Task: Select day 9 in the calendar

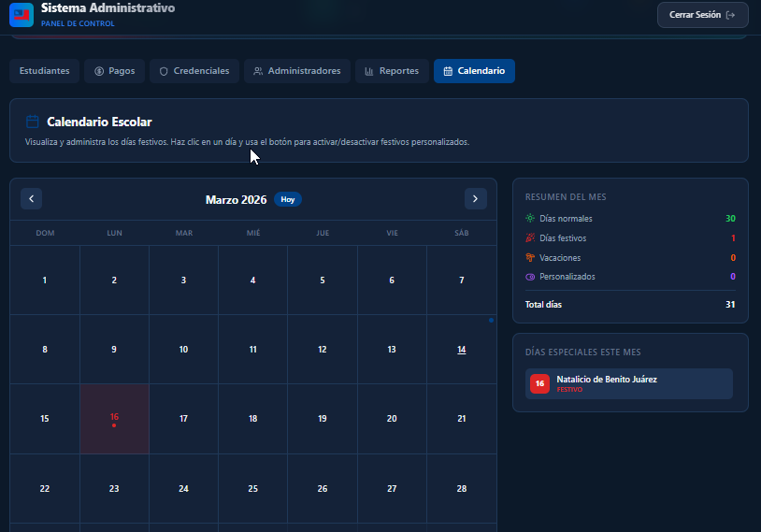Action: tap(115, 350)
